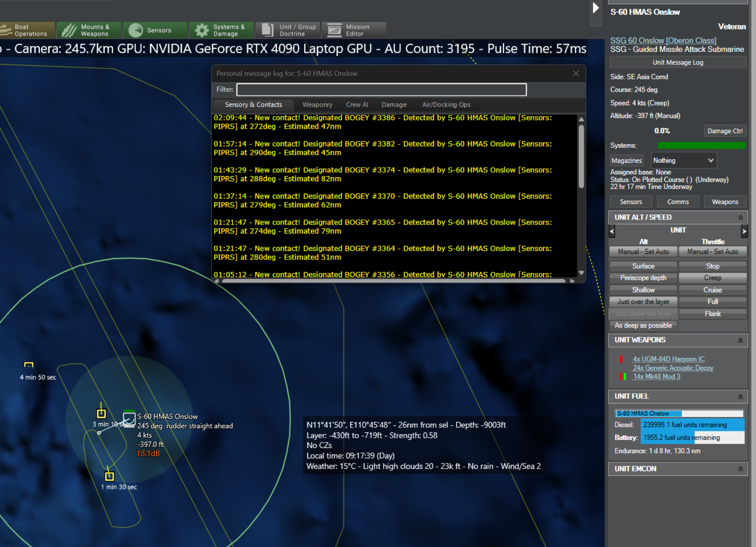756x547 pixels.
Task: Click the play arrow above sidebar
Action: (x=596, y=8)
